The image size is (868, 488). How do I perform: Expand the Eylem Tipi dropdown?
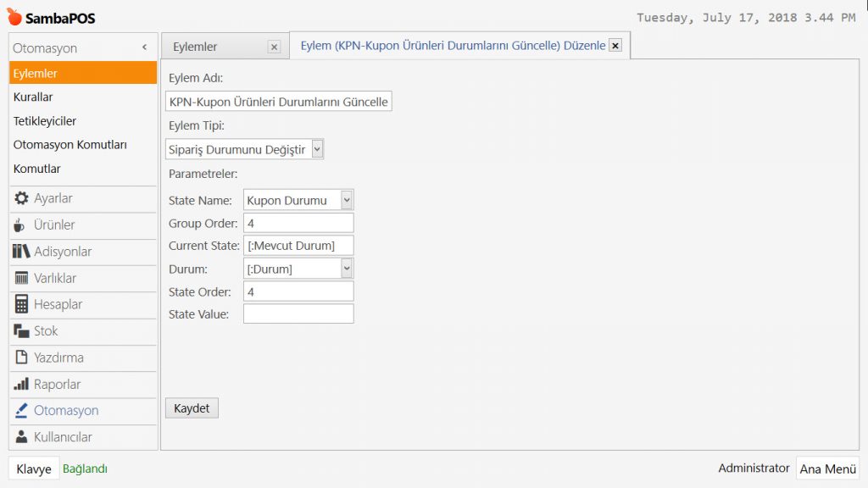click(317, 149)
